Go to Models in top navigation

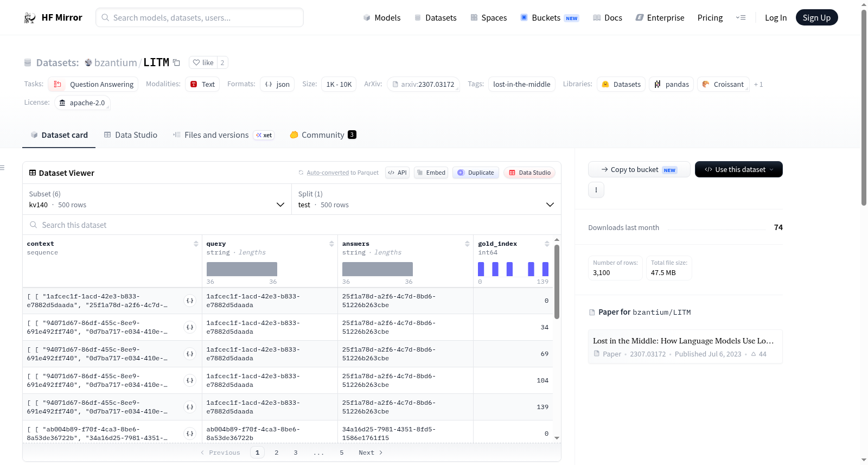tap(382, 18)
